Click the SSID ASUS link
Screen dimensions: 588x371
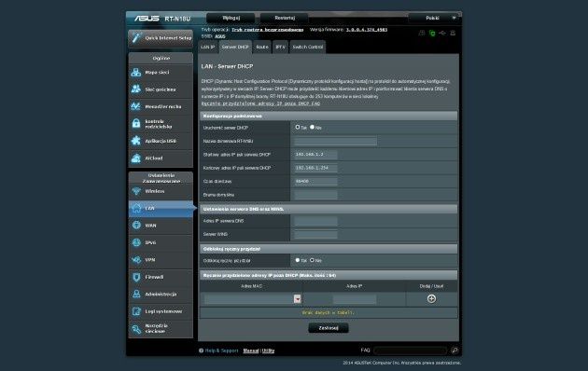pos(220,36)
